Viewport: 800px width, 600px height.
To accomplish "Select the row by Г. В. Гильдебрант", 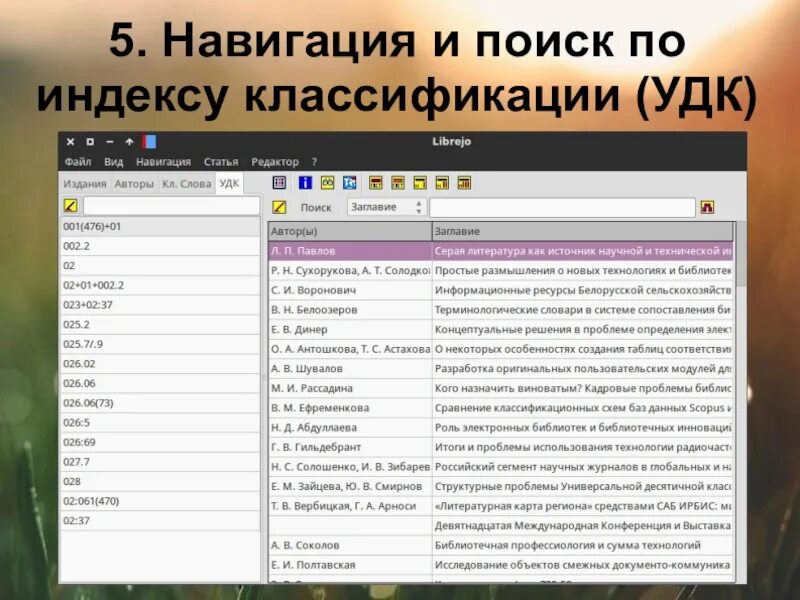I will click(501, 447).
